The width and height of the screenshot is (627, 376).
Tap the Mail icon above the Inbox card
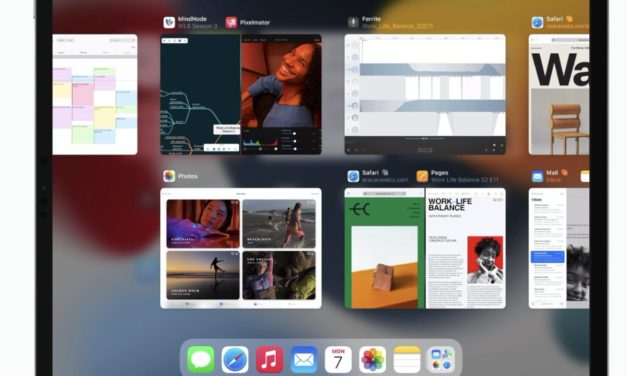pyautogui.click(x=537, y=176)
